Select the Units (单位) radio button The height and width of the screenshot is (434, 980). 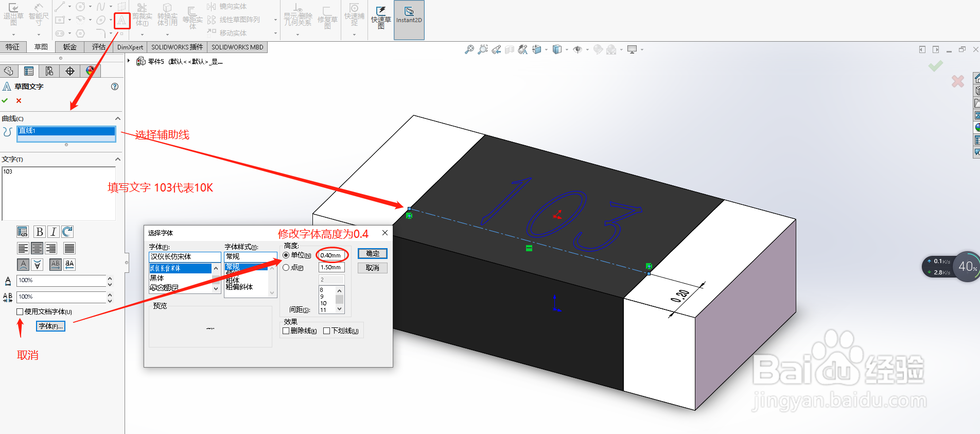pos(286,255)
